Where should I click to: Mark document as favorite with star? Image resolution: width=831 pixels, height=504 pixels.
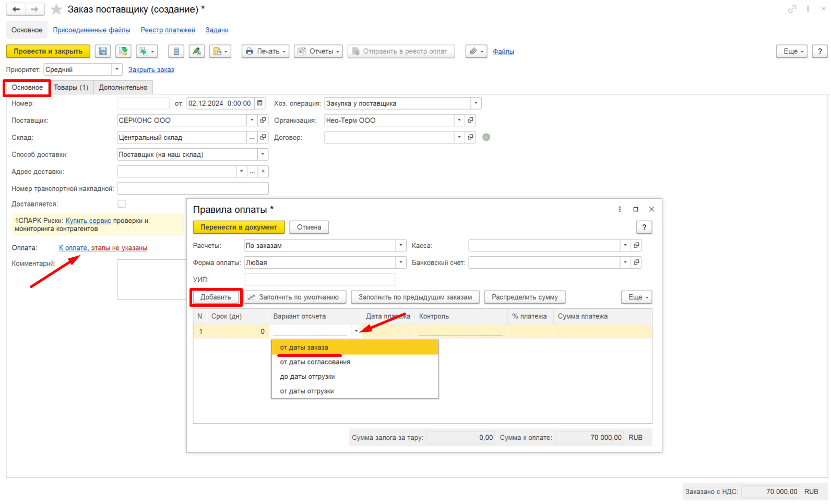56,9
